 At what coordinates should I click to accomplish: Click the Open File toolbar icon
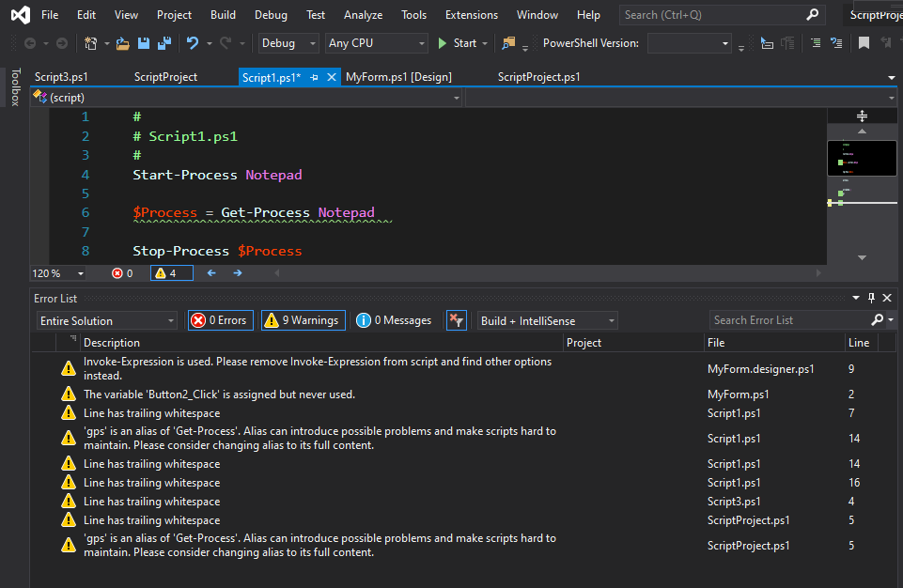click(x=123, y=42)
